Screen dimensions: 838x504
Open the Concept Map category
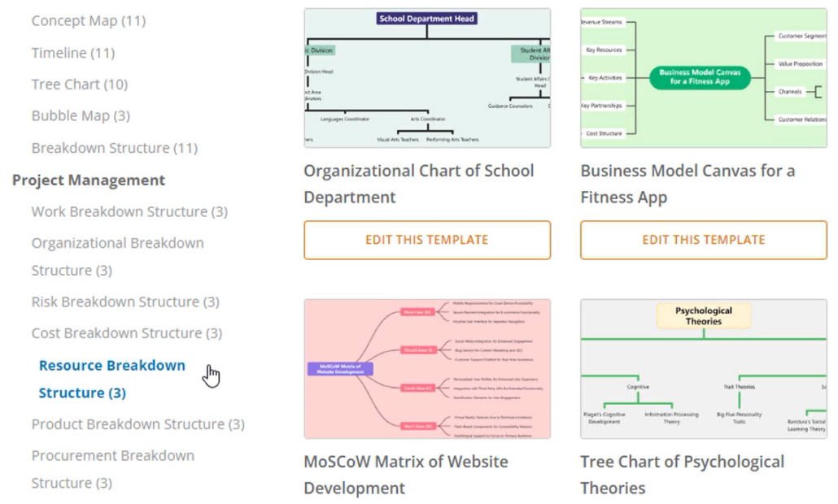88,21
